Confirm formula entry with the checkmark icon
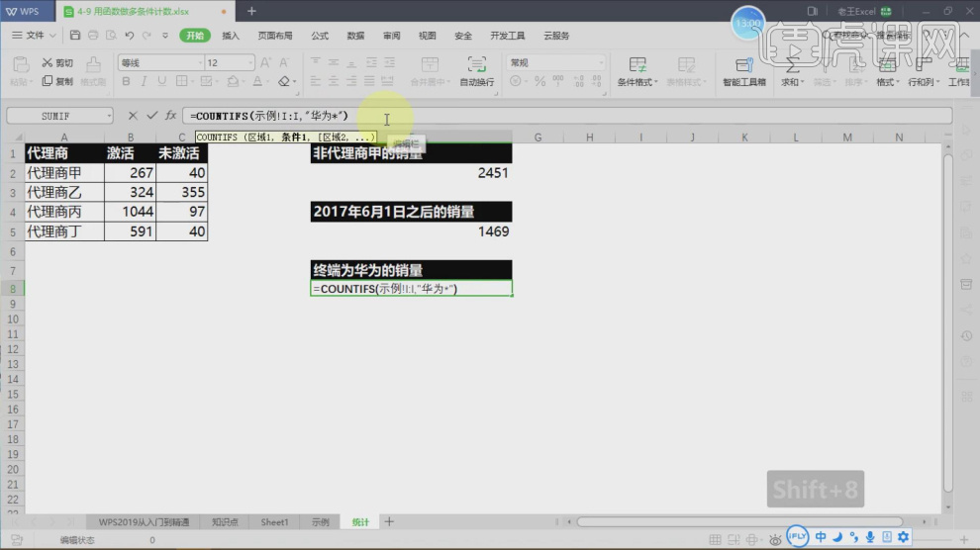The height and width of the screenshot is (550, 980). (151, 116)
